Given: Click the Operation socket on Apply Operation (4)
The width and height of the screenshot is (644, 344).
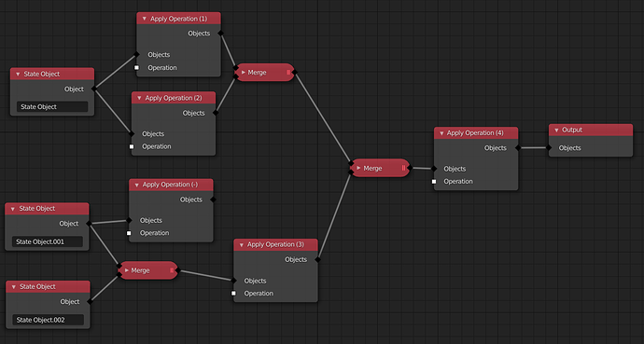Looking at the screenshot, I should [x=434, y=181].
